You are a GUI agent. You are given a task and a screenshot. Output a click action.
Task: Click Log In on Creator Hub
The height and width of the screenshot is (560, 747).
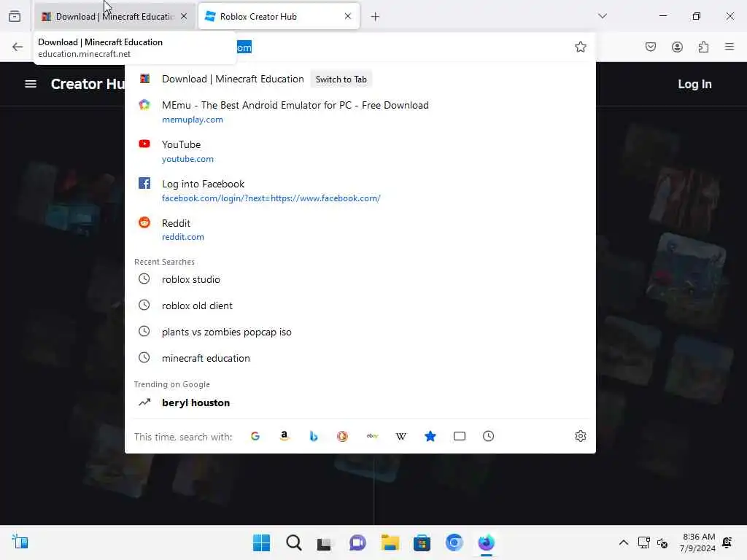694,85
